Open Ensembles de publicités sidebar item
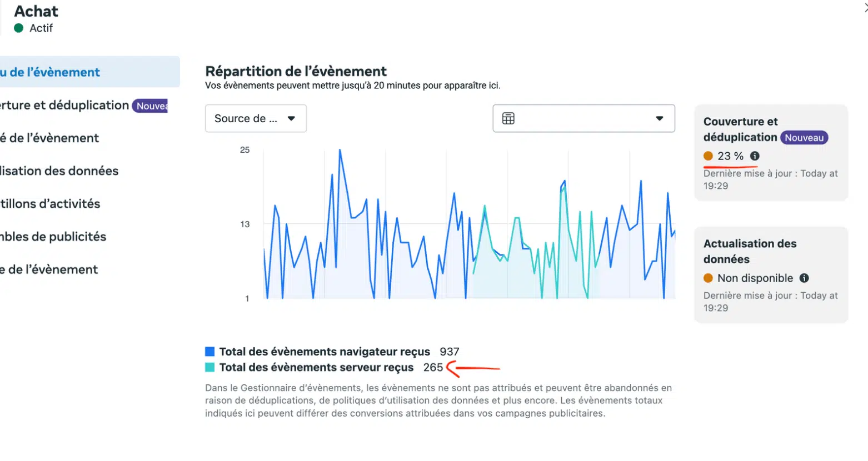The image size is (868, 461). pos(53,237)
